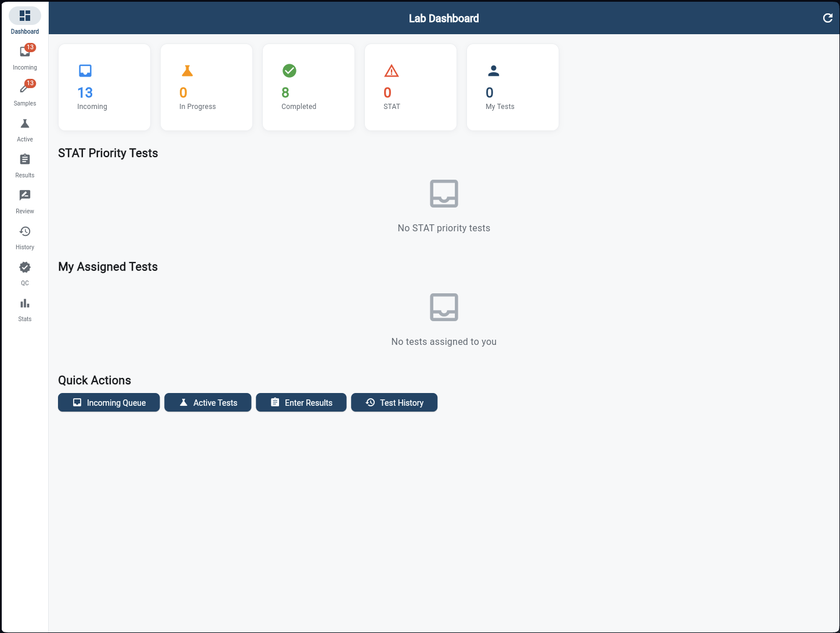Click the My Tests card
840x633 pixels.
point(512,87)
